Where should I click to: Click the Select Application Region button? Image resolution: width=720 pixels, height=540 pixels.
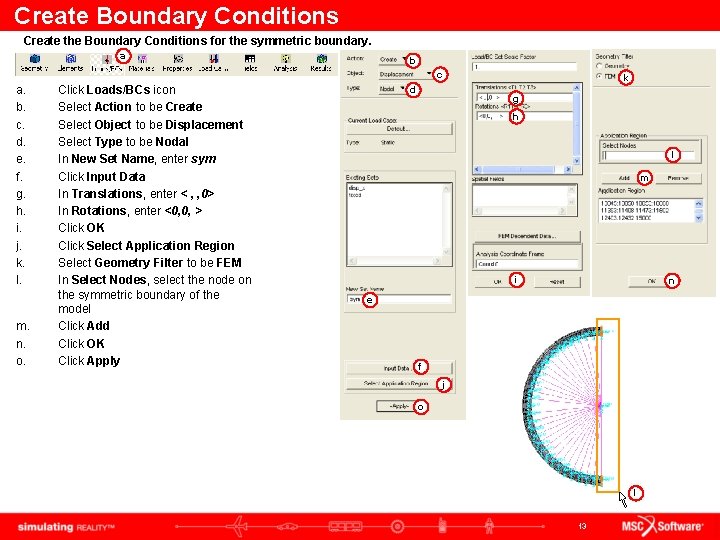click(399, 383)
